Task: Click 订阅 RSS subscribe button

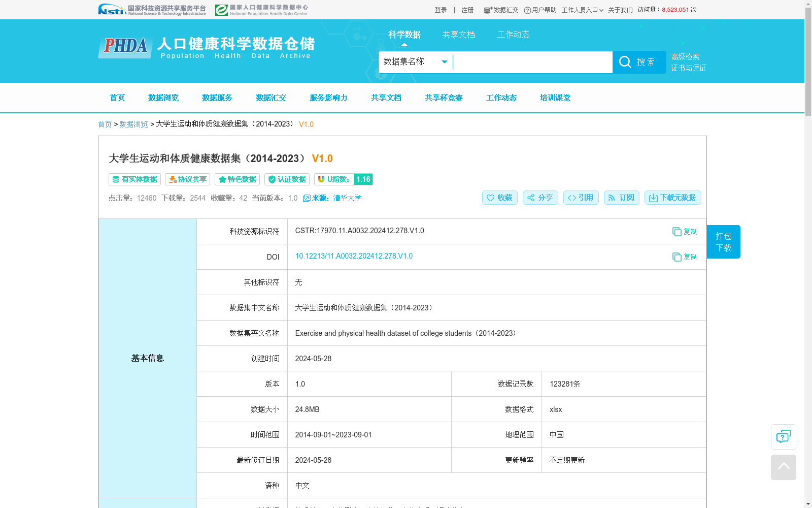Action: click(621, 198)
